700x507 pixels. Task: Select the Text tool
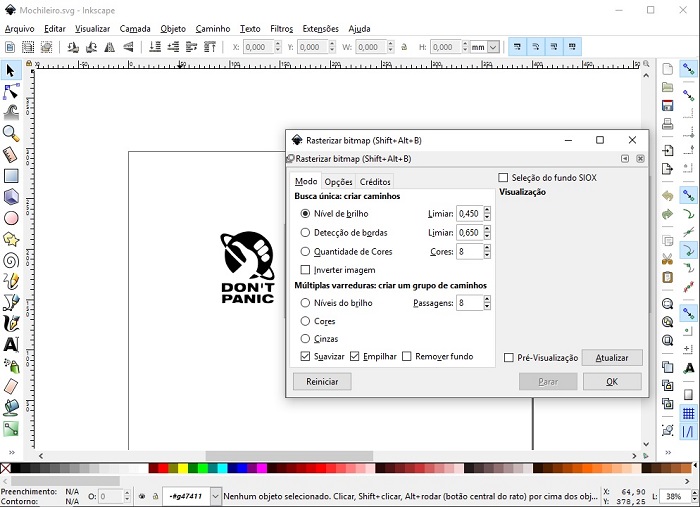11,344
